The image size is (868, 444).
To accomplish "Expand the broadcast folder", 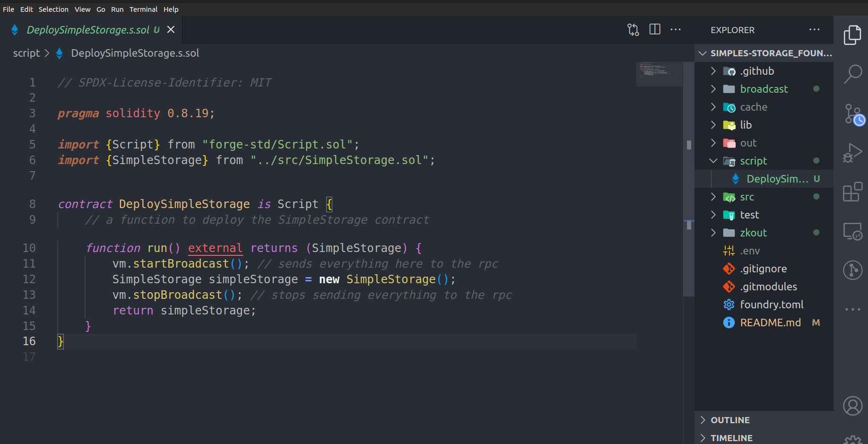I will click(713, 89).
